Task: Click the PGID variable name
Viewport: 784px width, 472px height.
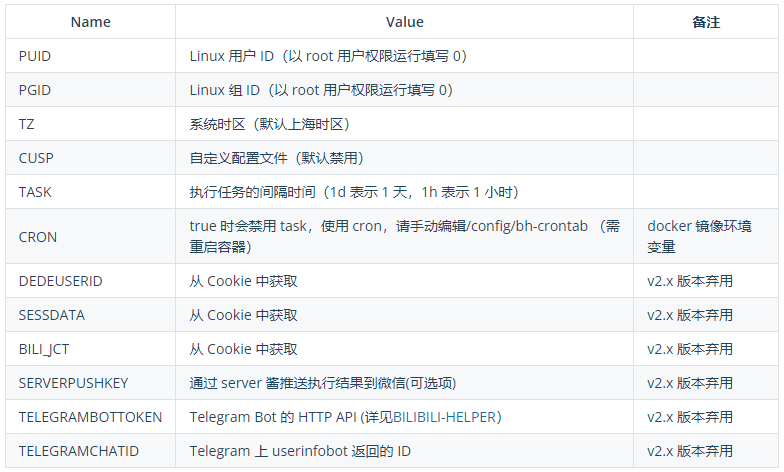Action: point(35,90)
